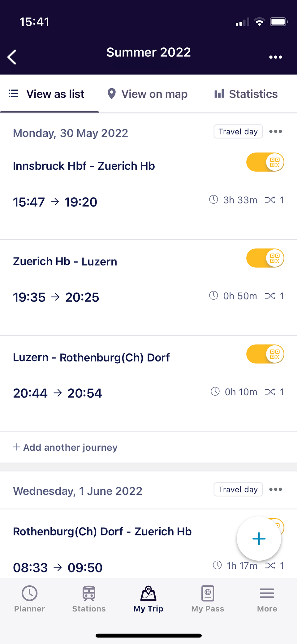
Task: Open the More menu in bottom bar
Action: coord(267,599)
